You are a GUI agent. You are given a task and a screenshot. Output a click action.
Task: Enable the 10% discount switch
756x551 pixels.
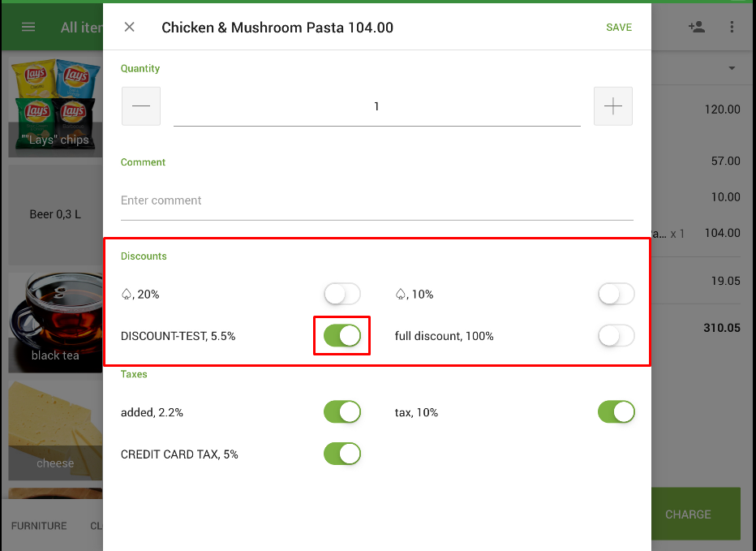point(616,294)
